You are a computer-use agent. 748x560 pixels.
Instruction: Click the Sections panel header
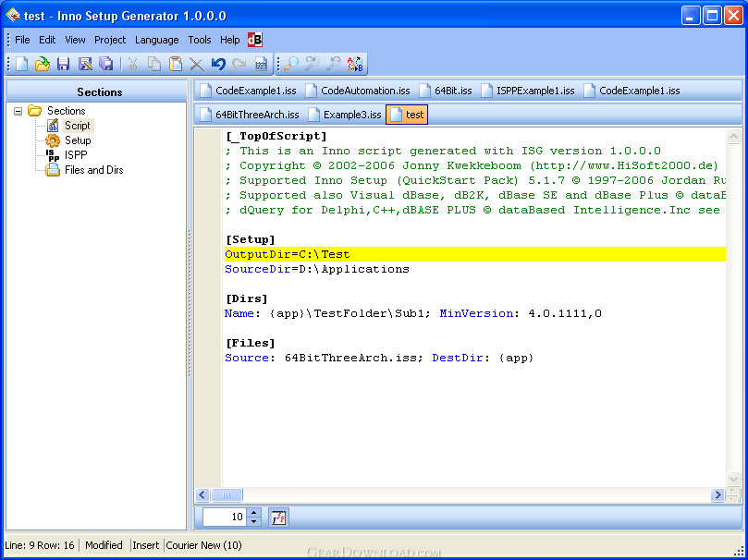(x=96, y=91)
